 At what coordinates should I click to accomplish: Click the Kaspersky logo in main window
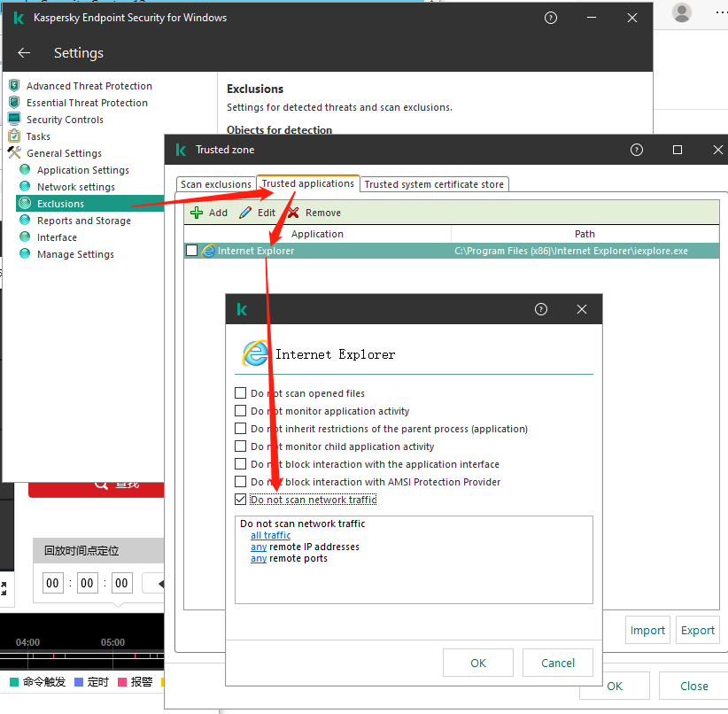pyautogui.click(x=19, y=18)
